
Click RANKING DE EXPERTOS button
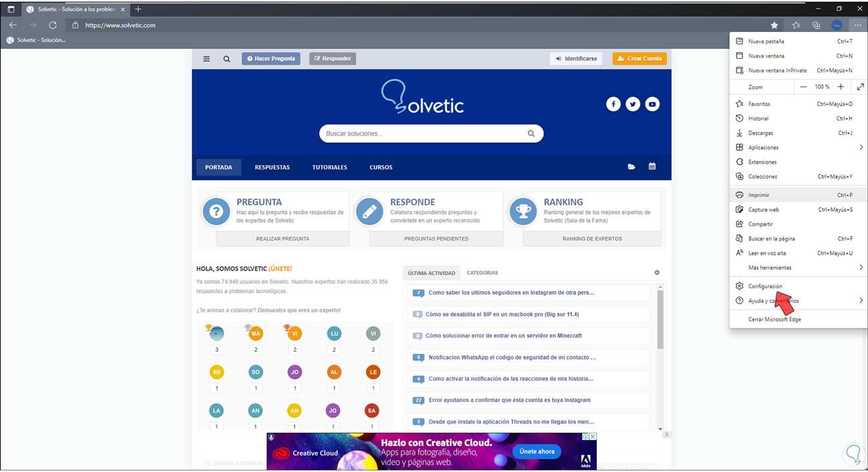[x=592, y=239]
